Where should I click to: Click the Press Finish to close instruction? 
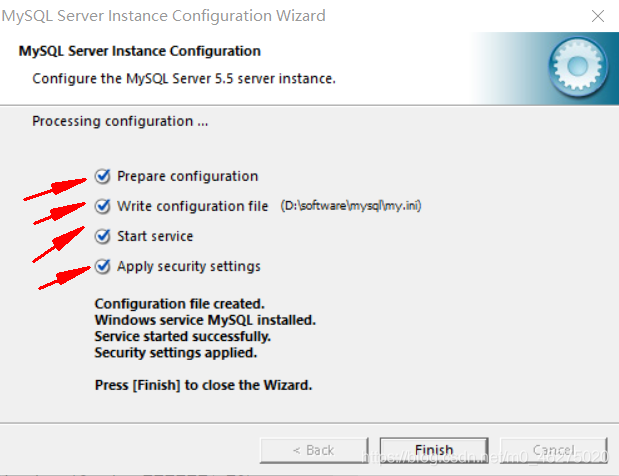[x=202, y=385]
